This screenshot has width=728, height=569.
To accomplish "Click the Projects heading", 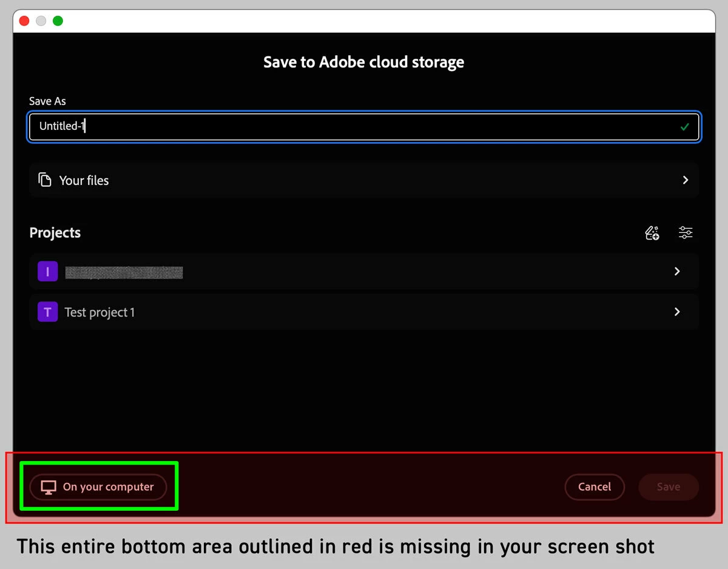I will [55, 233].
